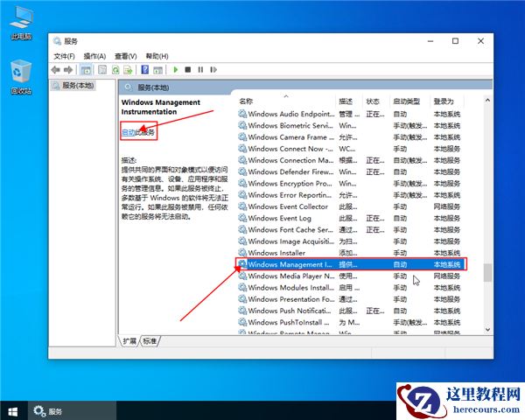The width and height of the screenshot is (525, 420).
Task: Select the Windows Media Player Network row
Action: tap(351, 276)
